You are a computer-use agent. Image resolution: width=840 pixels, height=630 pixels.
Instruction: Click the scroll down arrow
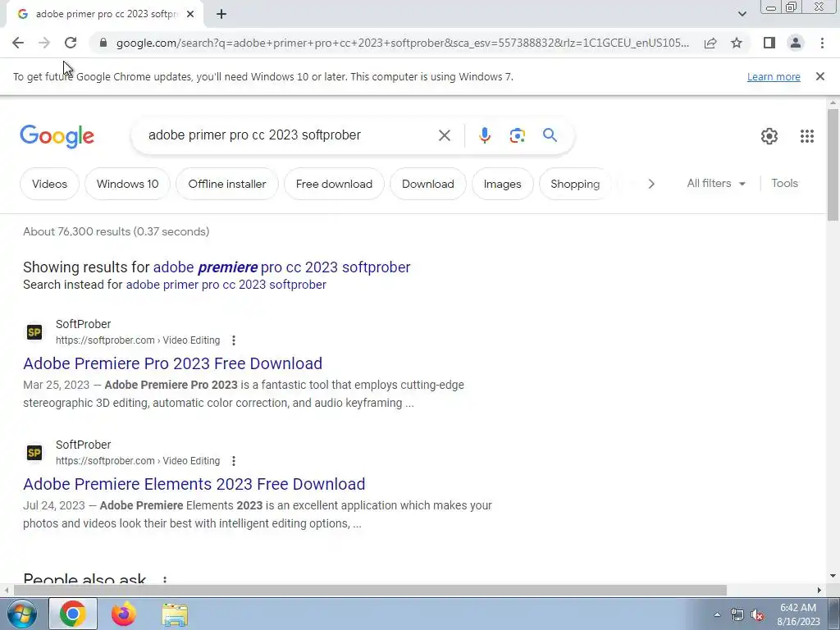click(x=833, y=576)
